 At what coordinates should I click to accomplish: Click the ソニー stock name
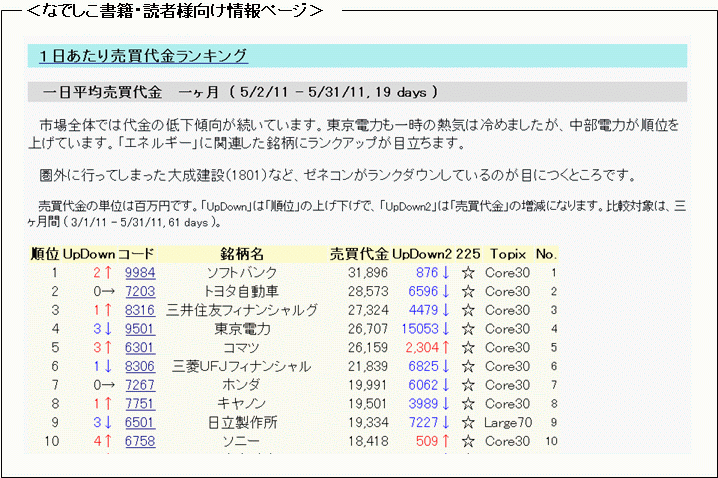tap(241, 442)
